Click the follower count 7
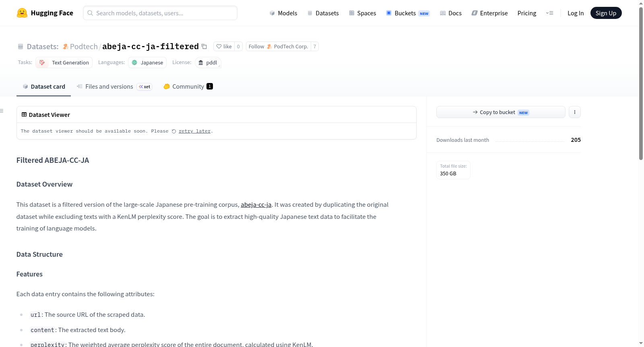The height and width of the screenshot is (347, 644). 315,46
